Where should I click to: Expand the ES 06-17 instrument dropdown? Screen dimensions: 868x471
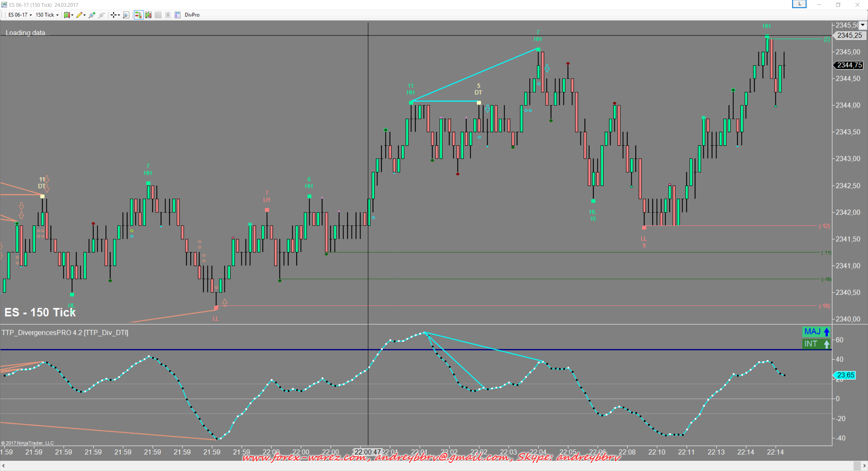click(20, 15)
